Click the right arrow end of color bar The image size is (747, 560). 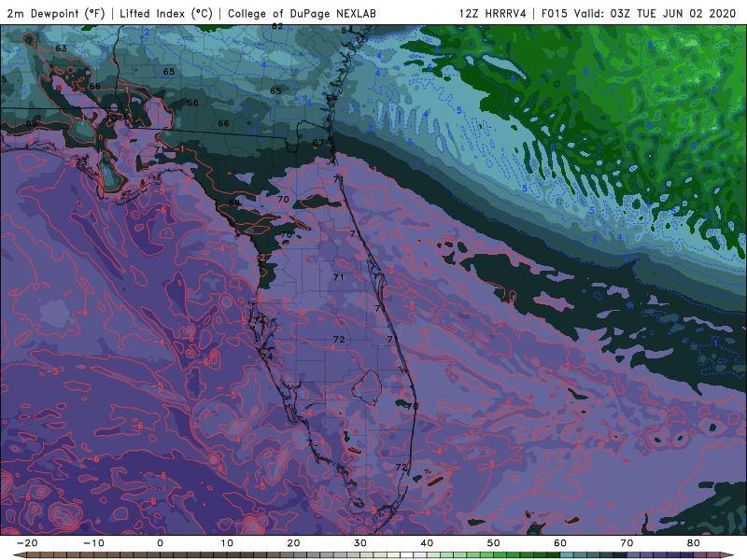pyautogui.click(x=727, y=555)
